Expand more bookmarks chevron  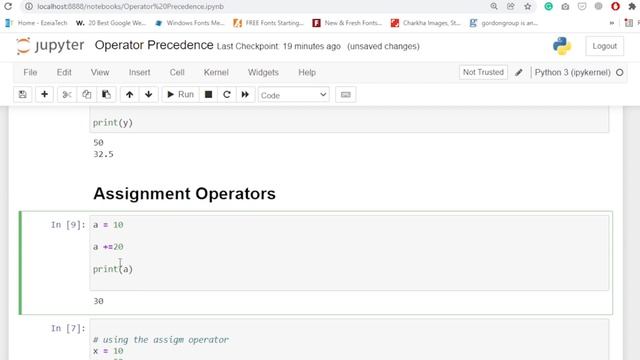[611, 23]
